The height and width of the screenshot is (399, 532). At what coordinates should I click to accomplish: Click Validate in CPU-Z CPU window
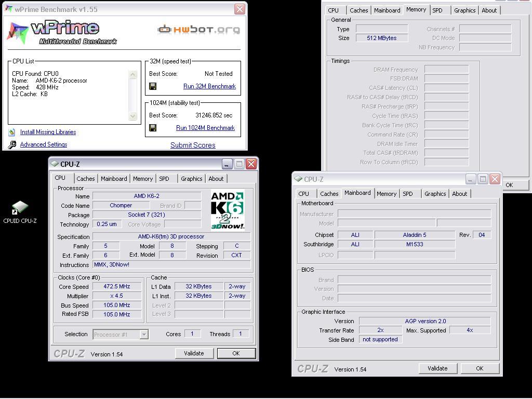[x=194, y=353]
